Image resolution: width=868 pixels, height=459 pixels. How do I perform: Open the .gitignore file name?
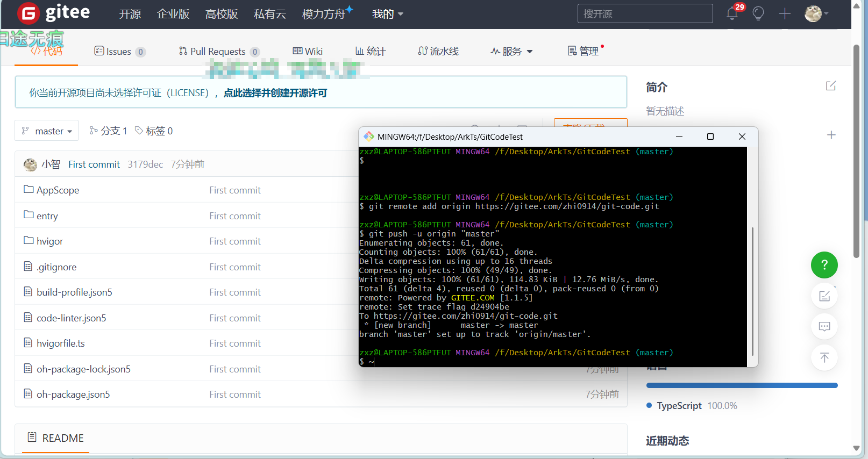[x=56, y=267]
